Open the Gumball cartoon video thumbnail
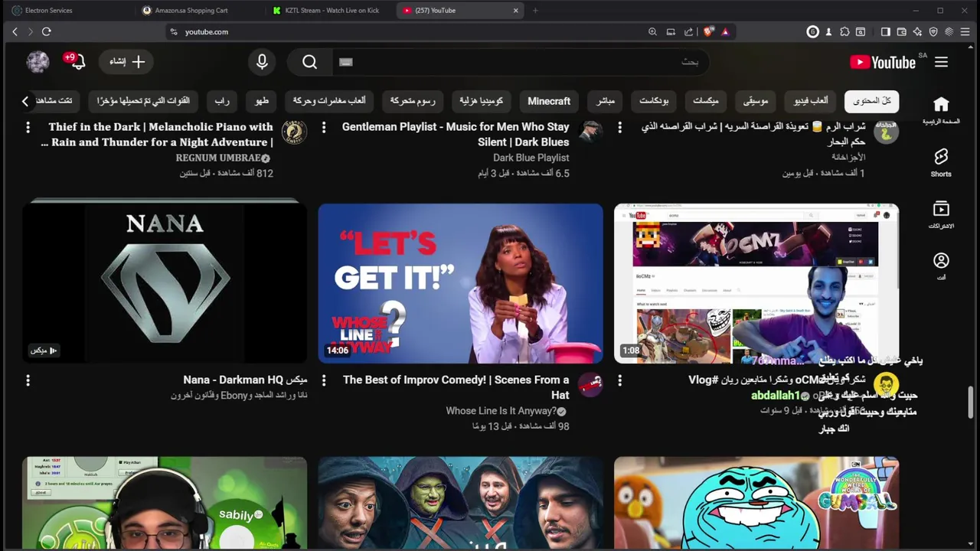980x551 pixels. click(x=756, y=503)
